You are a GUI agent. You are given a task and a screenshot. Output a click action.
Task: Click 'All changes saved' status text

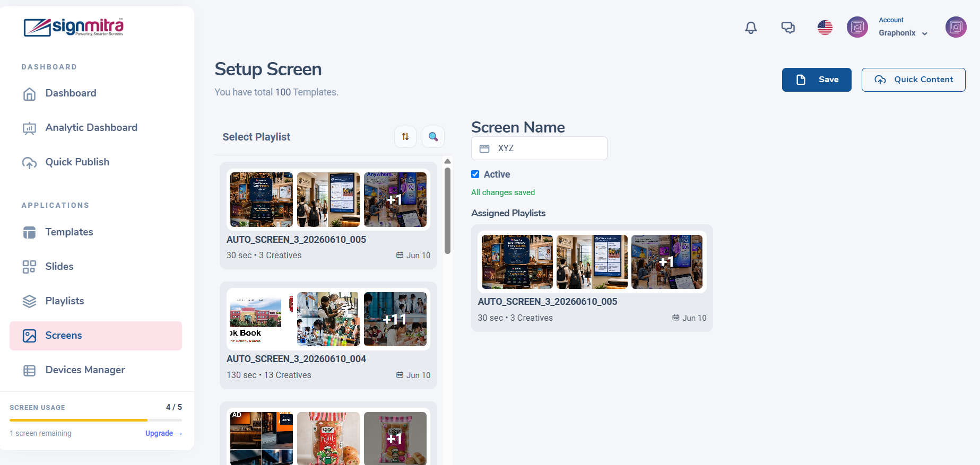tap(503, 192)
